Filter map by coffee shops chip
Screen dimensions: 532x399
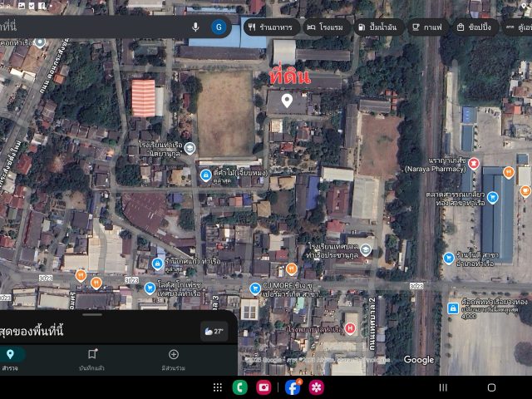click(x=427, y=27)
